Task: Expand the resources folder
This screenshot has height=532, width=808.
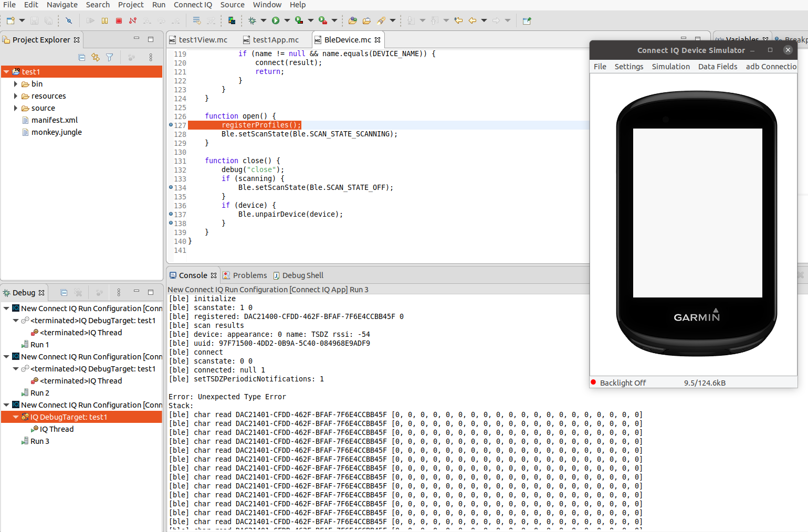Action: (x=16, y=96)
